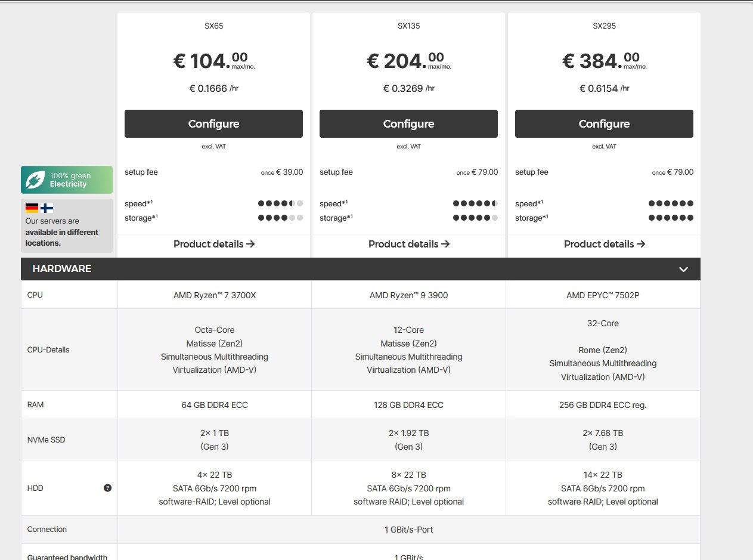This screenshot has width=753, height=560.
Task: Configure the SX65 server
Action: 213,123
